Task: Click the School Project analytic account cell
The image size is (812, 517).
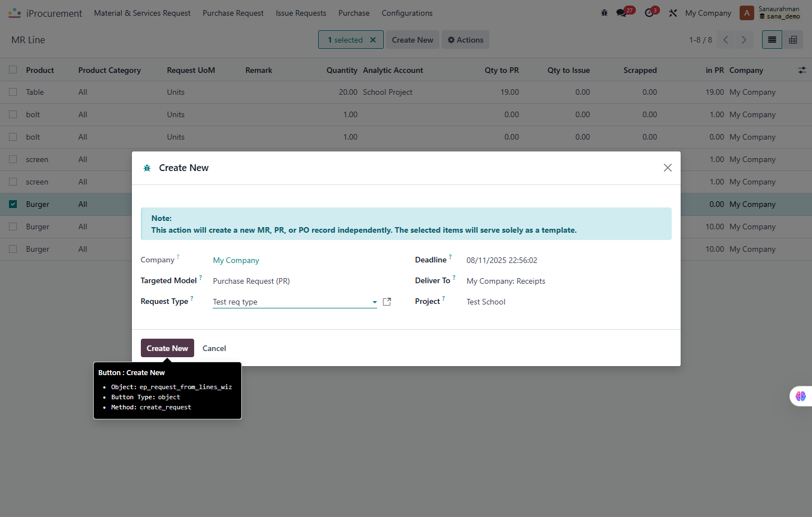Action: click(388, 92)
